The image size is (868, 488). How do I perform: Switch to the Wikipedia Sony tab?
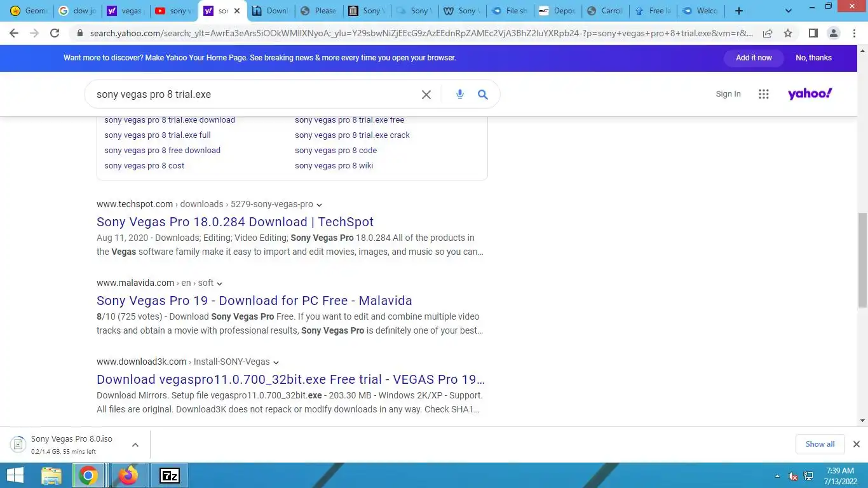462,11
